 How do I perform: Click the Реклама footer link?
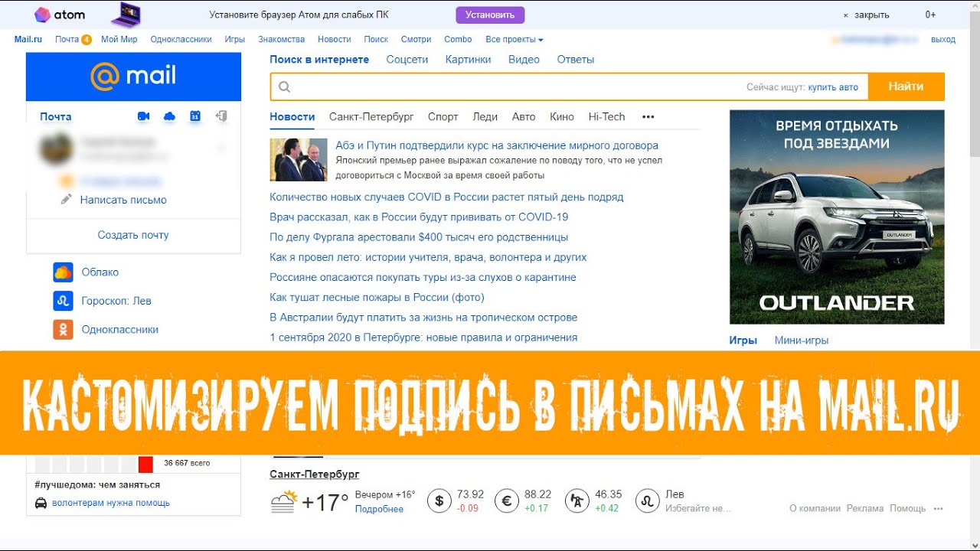[865, 508]
